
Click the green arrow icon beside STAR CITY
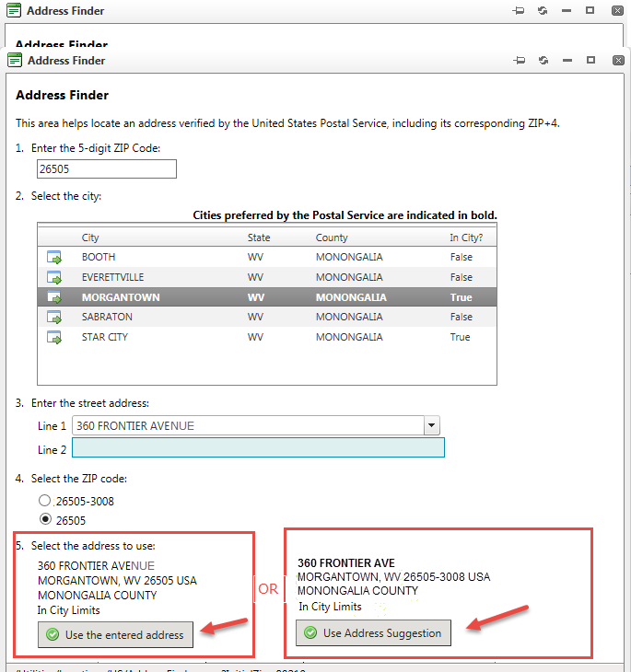(x=54, y=338)
